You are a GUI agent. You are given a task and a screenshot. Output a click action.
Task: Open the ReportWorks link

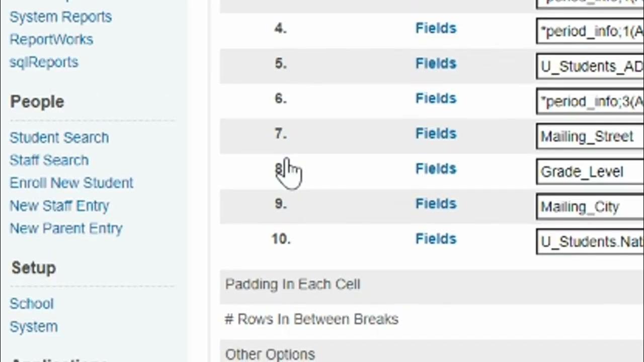pos(51,40)
